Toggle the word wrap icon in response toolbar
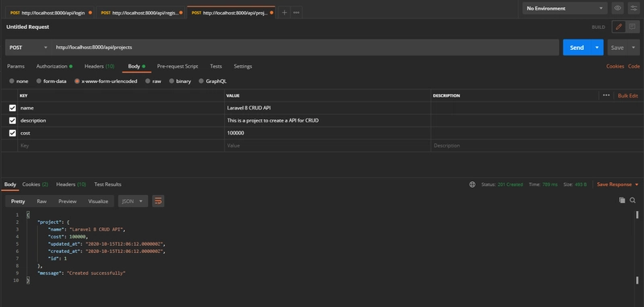This screenshot has height=307, width=644. pyautogui.click(x=158, y=201)
